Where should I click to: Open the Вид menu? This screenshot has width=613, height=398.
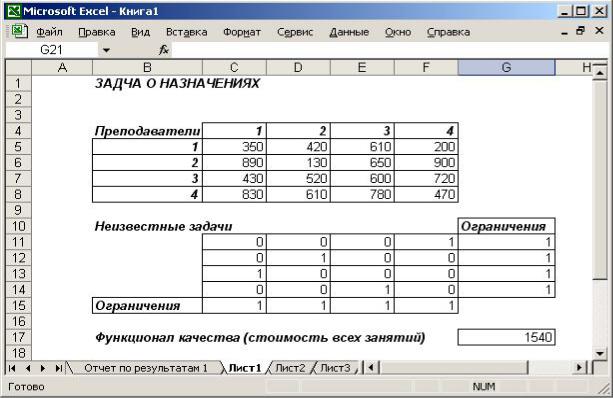(140, 32)
